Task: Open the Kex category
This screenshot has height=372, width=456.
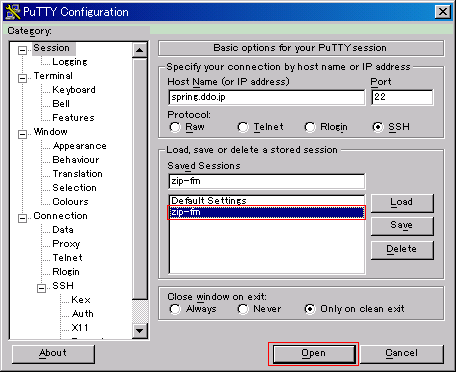Action: (x=81, y=300)
